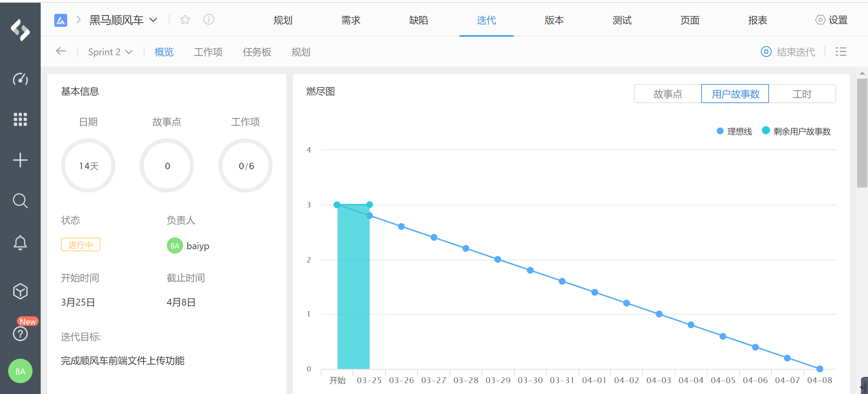Open notifications bell icon
868x394 pixels.
click(x=20, y=242)
